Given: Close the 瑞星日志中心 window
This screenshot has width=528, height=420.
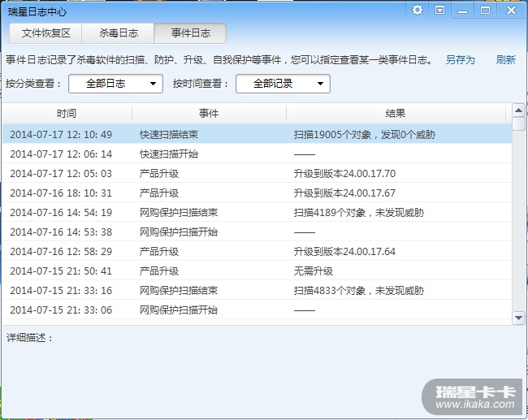Looking at the screenshot, I should point(511,11).
